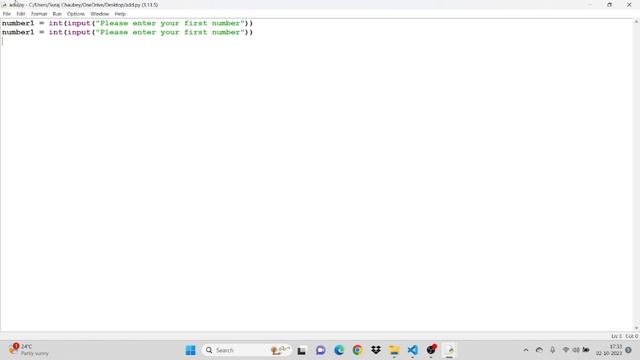Click the taskbar Search box
640x360 pixels.
coord(246,350)
